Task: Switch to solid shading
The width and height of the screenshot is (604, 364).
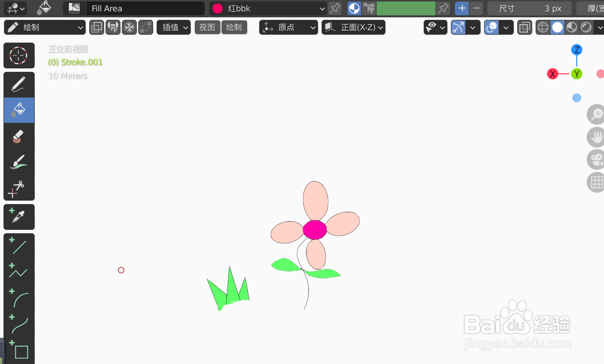Action: 557,27
